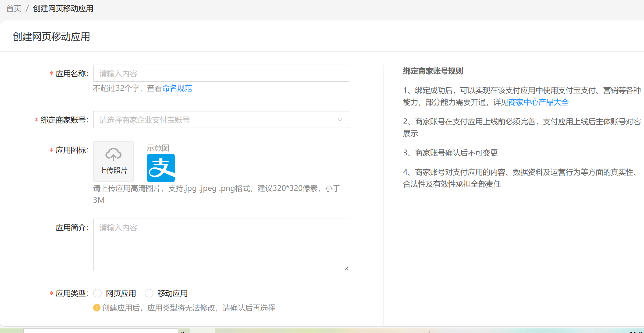Click the 上传照片 text in upload box

pos(113,170)
